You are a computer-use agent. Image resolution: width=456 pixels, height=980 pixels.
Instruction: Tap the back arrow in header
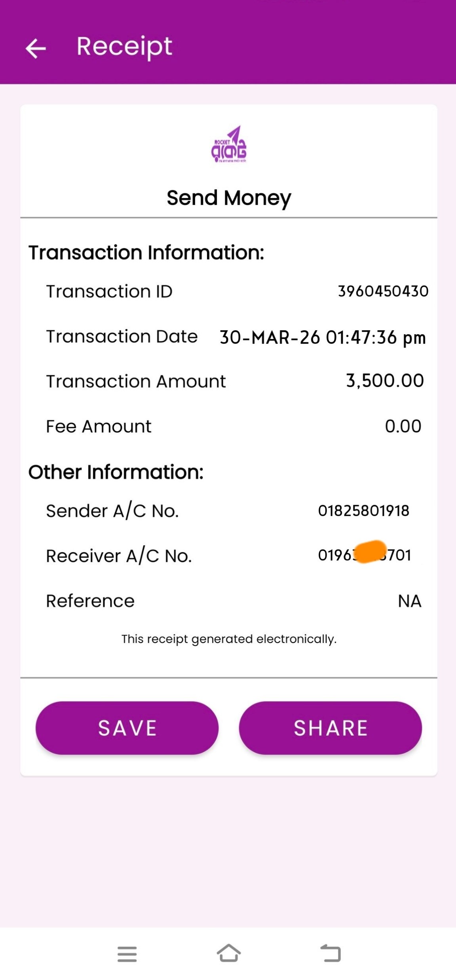pyautogui.click(x=36, y=48)
